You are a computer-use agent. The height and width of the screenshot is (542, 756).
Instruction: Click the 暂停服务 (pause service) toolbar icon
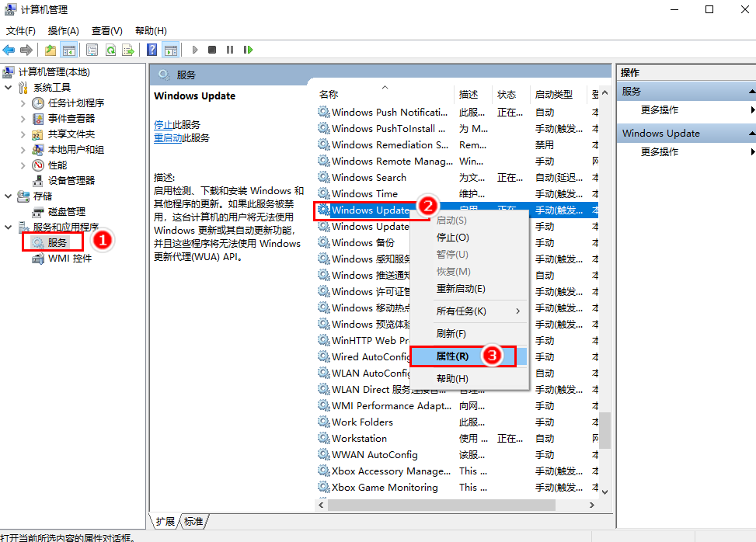point(230,50)
